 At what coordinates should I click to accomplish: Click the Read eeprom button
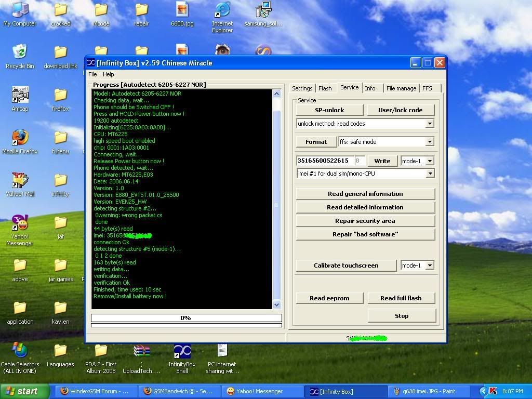tap(329, 298)
